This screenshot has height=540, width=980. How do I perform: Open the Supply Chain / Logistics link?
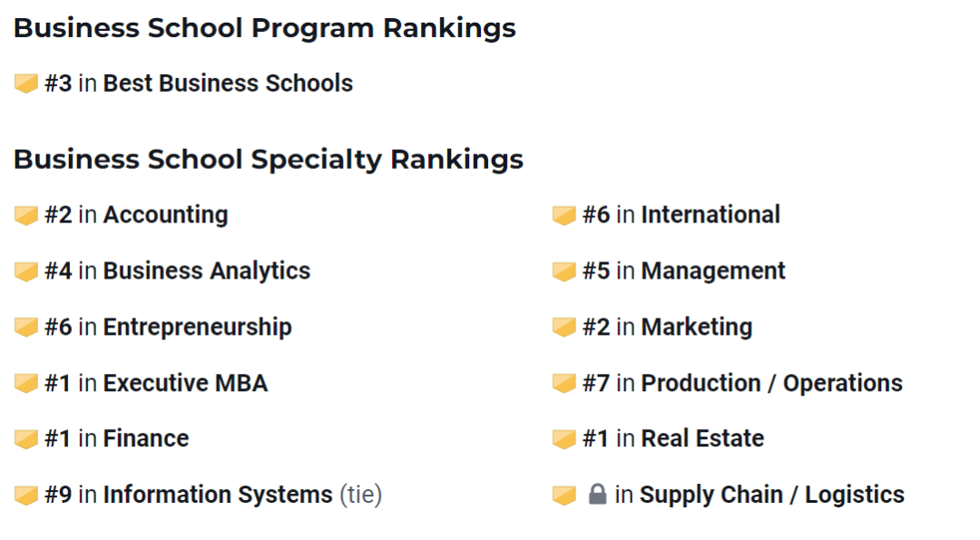coord(772,495)
